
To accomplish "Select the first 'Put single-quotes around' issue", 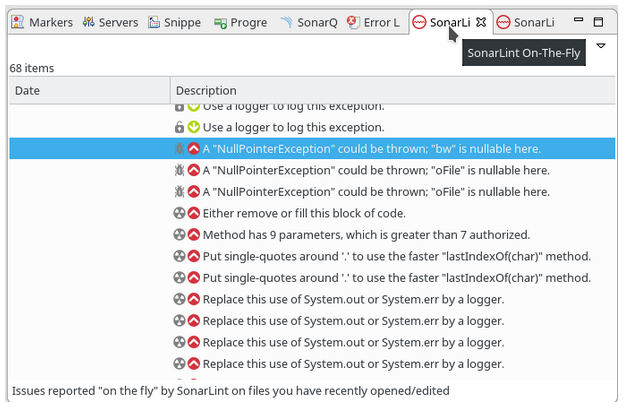I will 312,257.
